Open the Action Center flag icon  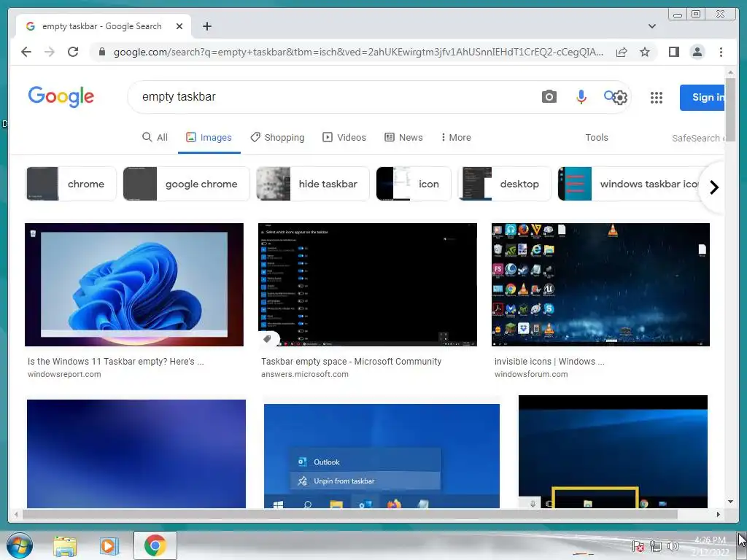pyautogui.click(x=638, y=547)
